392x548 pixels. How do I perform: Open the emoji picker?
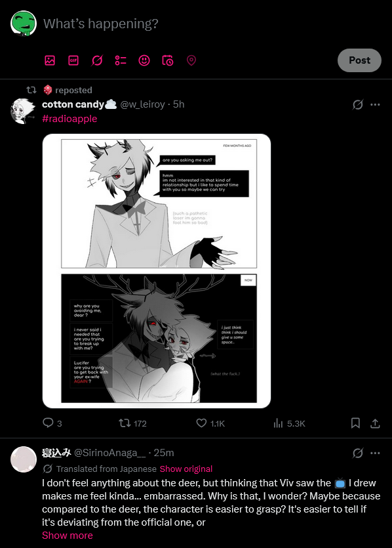pyautogui.click(x=144, y=60)
